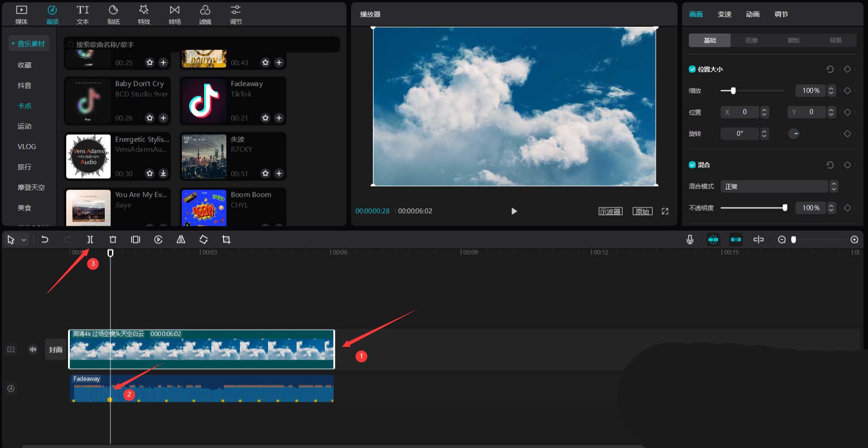Collapse the 音乐素材 music category

coord(29,44)
